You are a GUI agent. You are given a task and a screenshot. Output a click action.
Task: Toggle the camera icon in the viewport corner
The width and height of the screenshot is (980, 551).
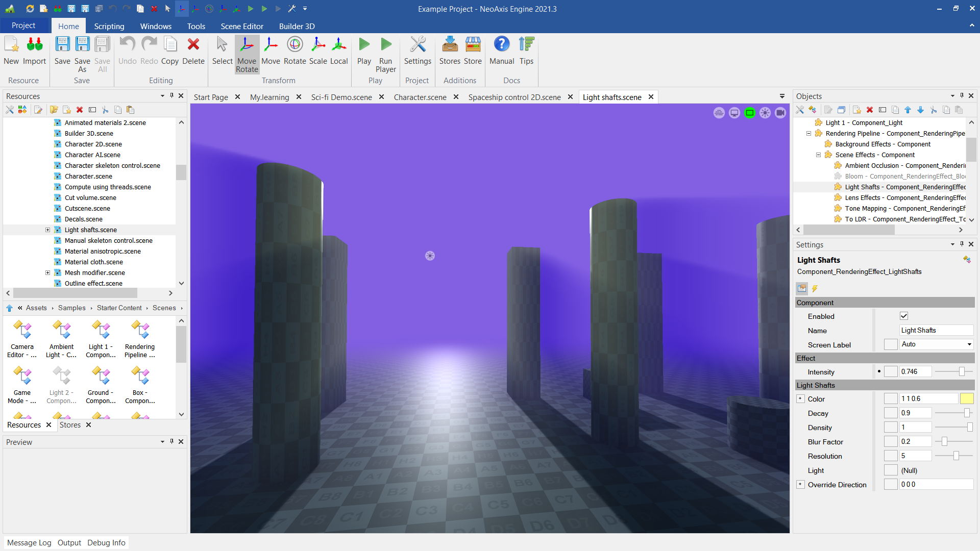coord(780,113)
